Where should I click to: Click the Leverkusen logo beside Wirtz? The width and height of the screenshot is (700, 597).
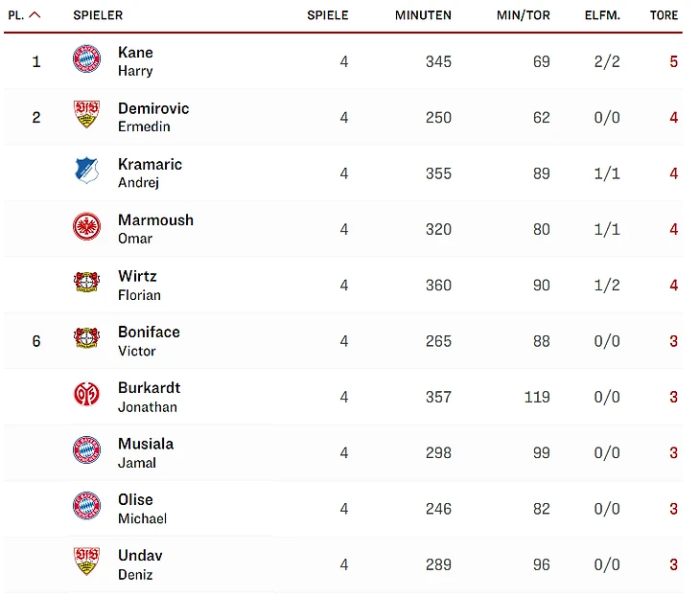click(x=86, y=283)
